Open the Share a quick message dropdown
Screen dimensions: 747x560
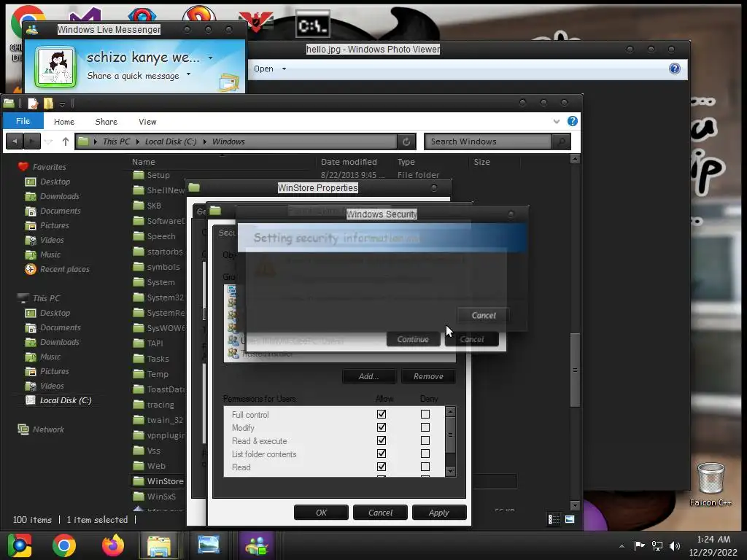coord(188,74)
